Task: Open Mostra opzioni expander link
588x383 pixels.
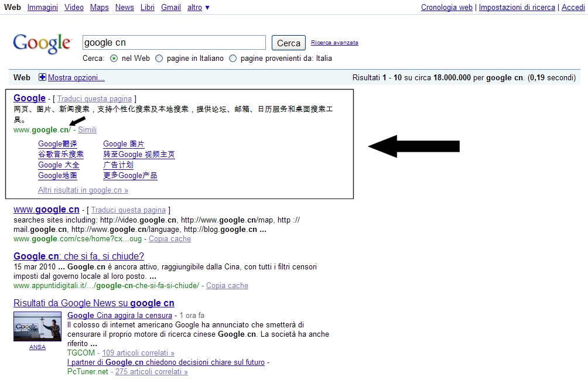Action: point(76,78)
